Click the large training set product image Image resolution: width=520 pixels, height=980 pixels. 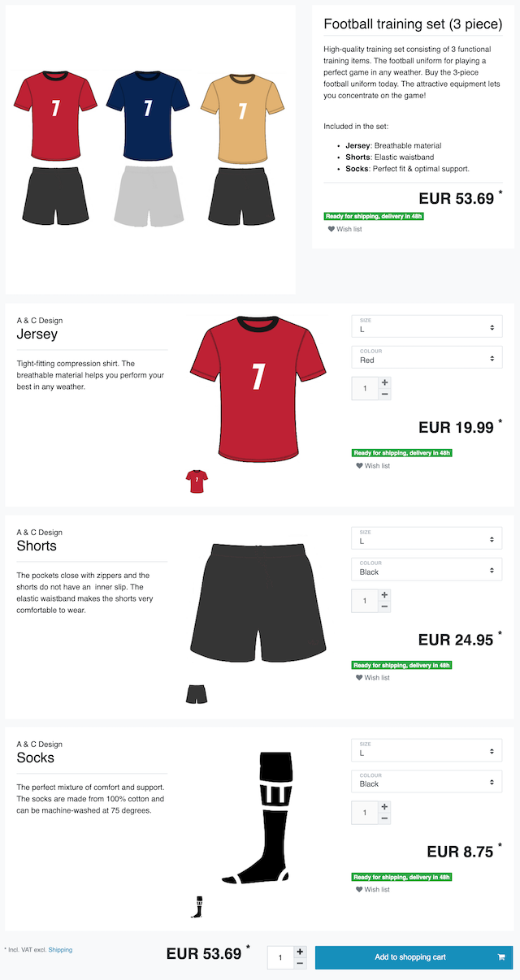point(150,150)
